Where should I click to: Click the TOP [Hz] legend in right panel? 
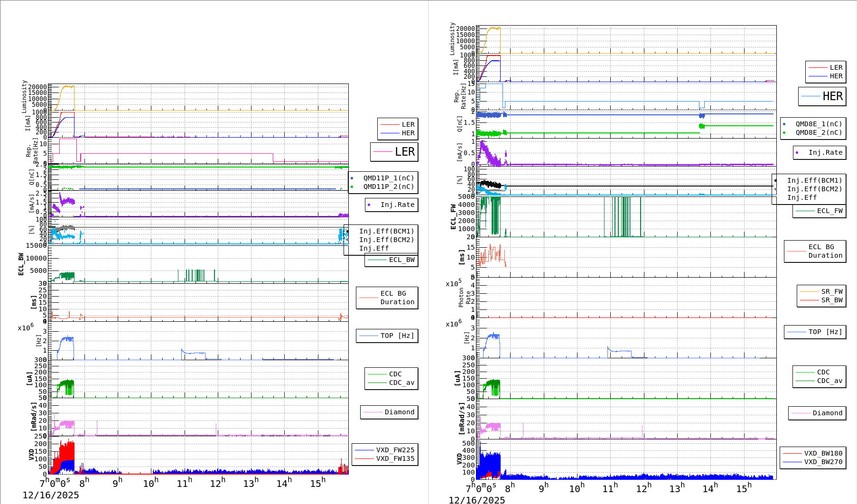pos(814,332)
